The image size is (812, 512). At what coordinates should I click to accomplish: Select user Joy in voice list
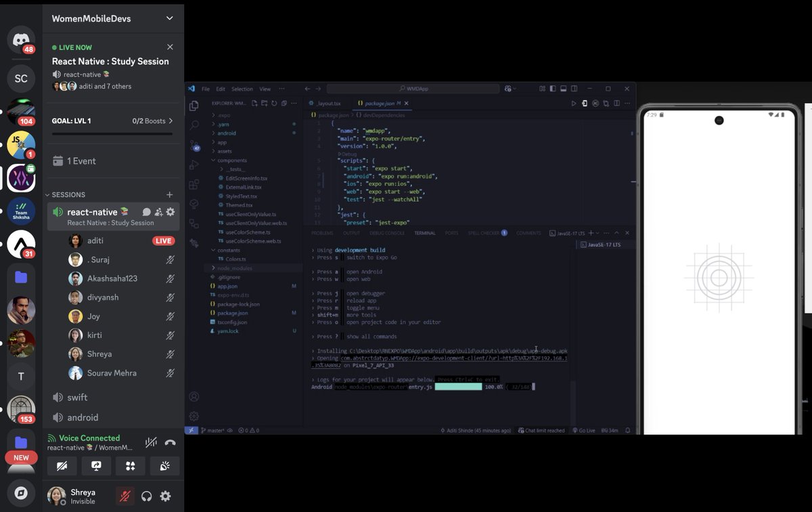coord(122,316)
